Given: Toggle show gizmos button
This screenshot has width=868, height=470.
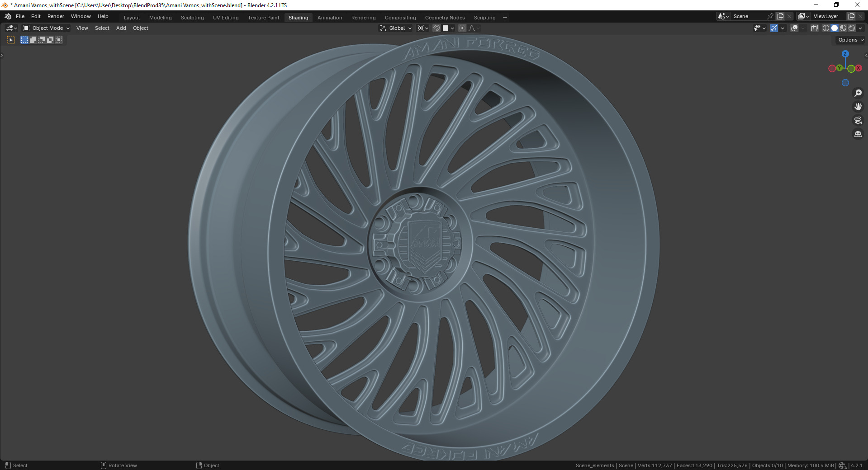Looking at the screenshot, I should pyautogui.click(x=774, y=28).
